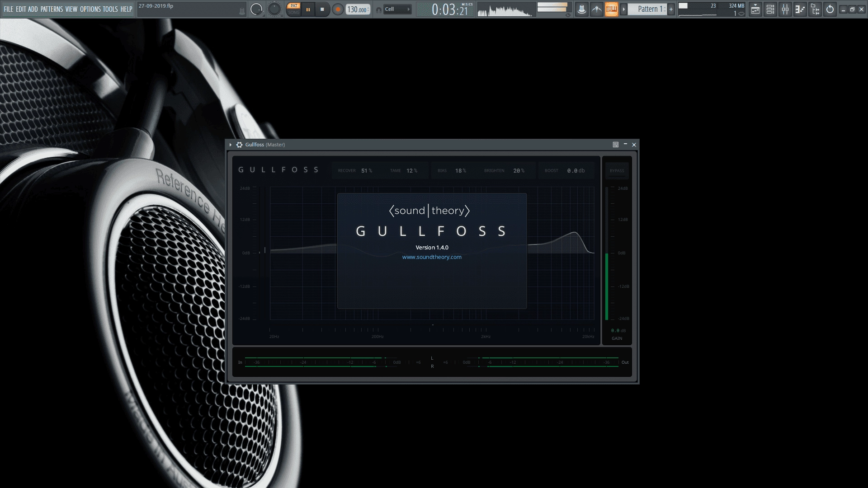Click the 0:03:21 time display
868x488 pixels.
(x=449, y=10)
